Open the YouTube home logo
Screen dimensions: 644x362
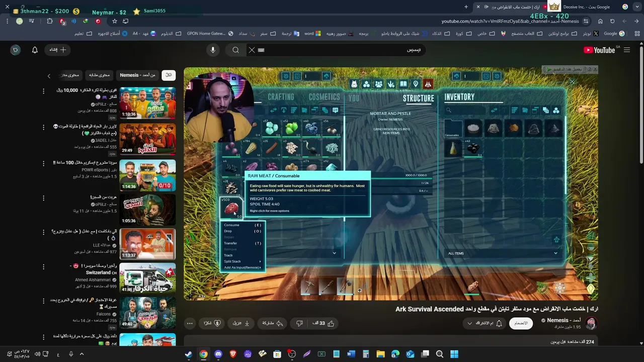599,50
